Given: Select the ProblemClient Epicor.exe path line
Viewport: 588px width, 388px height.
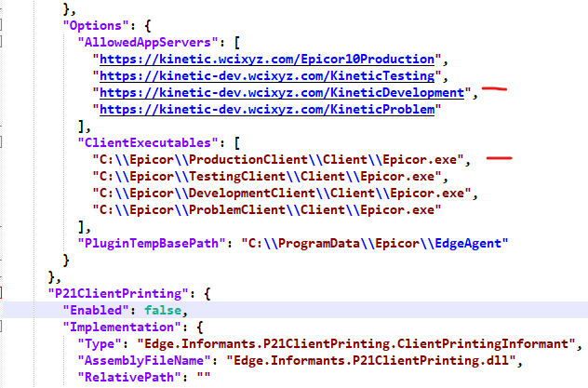Looking at the screenshot, I should click(x=267, y=210).
